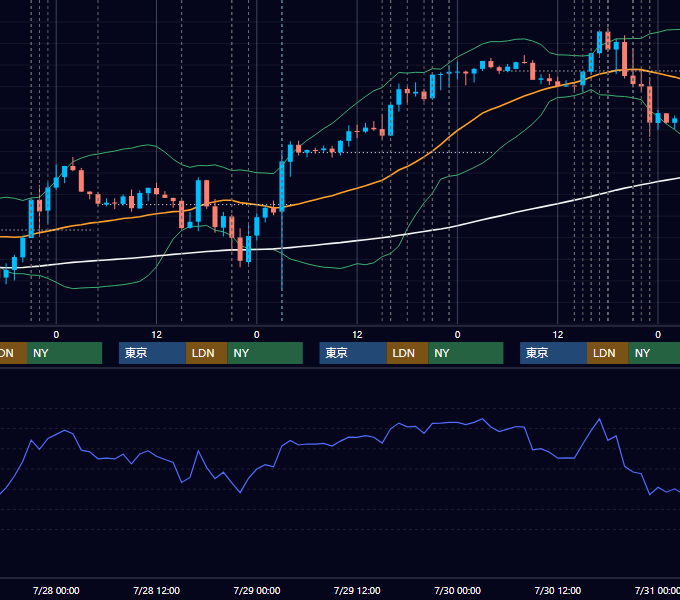Select the 東京 session block starting before 7/29 12:00
Image resolution: width=680 pixels, height=600 pixels.
pyautogui.click(x=353, y=353)
